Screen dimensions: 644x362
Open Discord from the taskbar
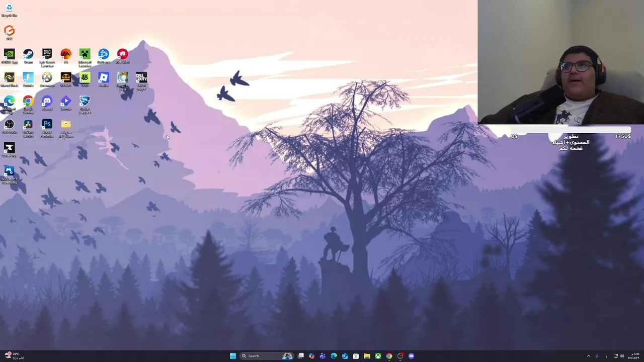coord(411,356)
